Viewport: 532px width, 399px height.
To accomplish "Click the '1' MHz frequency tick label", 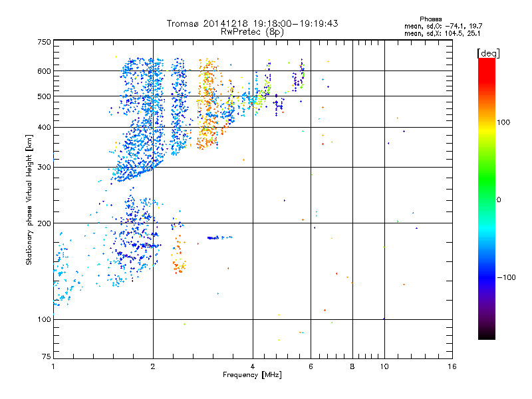I will click(53, 366).
